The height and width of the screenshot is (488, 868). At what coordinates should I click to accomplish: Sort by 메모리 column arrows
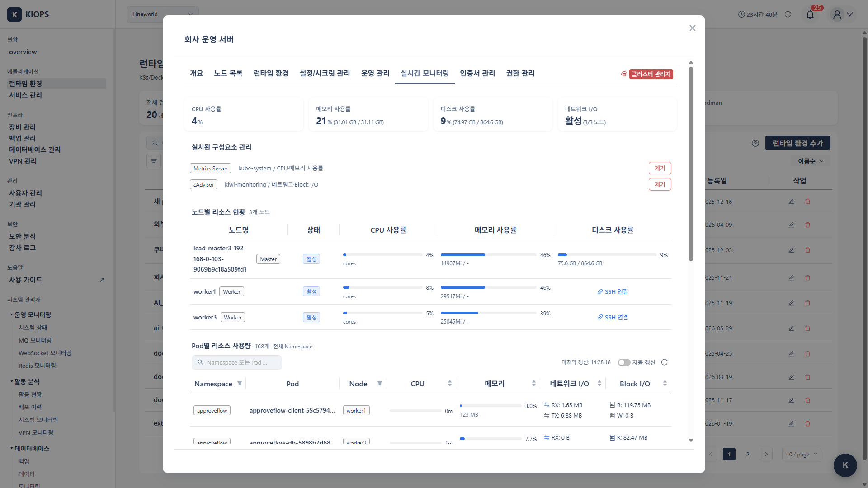[x=534, y=384]
